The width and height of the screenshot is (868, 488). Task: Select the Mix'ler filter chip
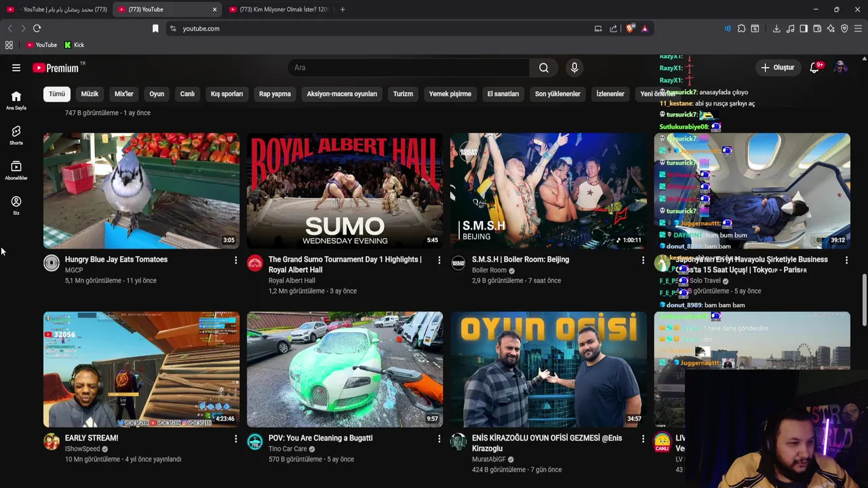pos(124,94)
